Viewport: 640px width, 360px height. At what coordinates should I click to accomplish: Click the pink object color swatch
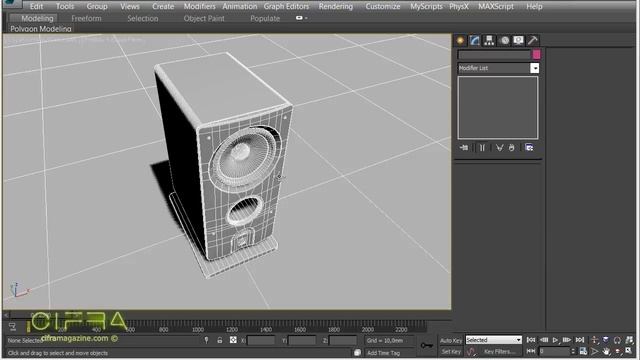536,54
